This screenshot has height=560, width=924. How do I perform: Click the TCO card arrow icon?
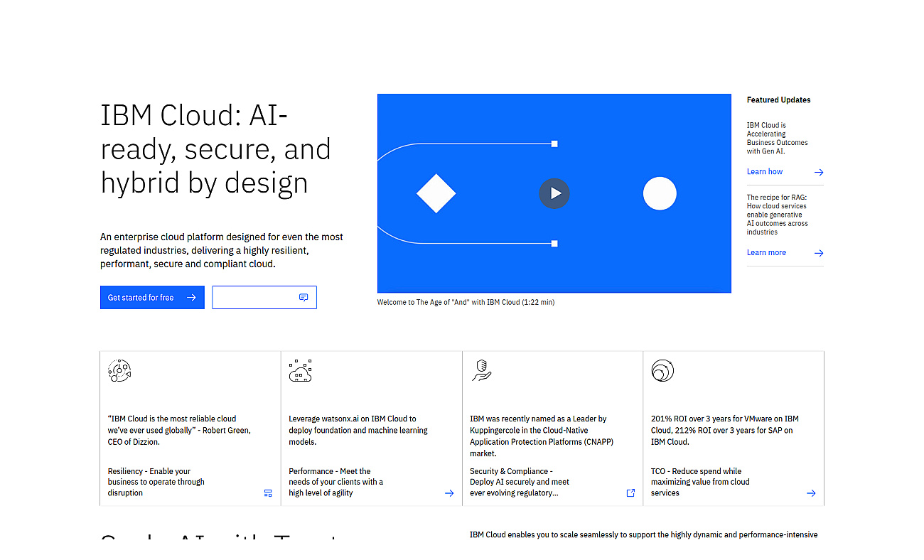pos(811,493)
